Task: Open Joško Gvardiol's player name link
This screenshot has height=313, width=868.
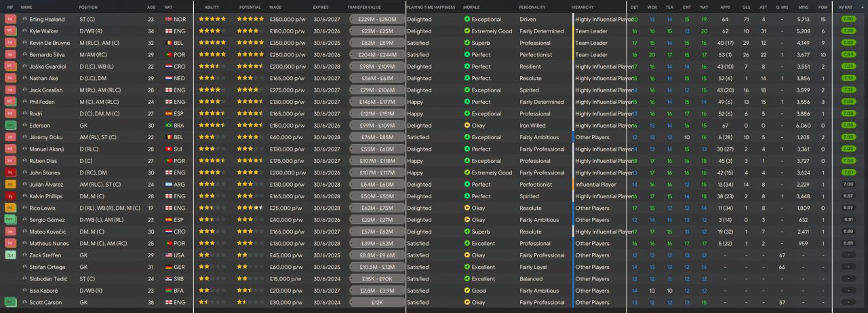Action: (x=47, y=67)
